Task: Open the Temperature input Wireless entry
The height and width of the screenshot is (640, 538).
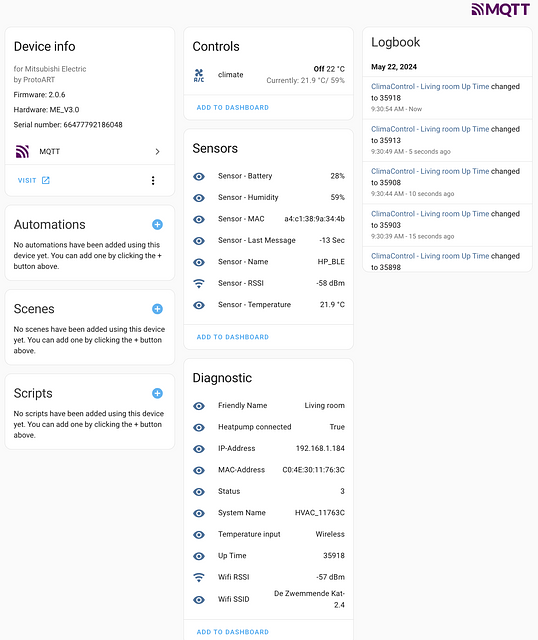Action: point(269,534)
